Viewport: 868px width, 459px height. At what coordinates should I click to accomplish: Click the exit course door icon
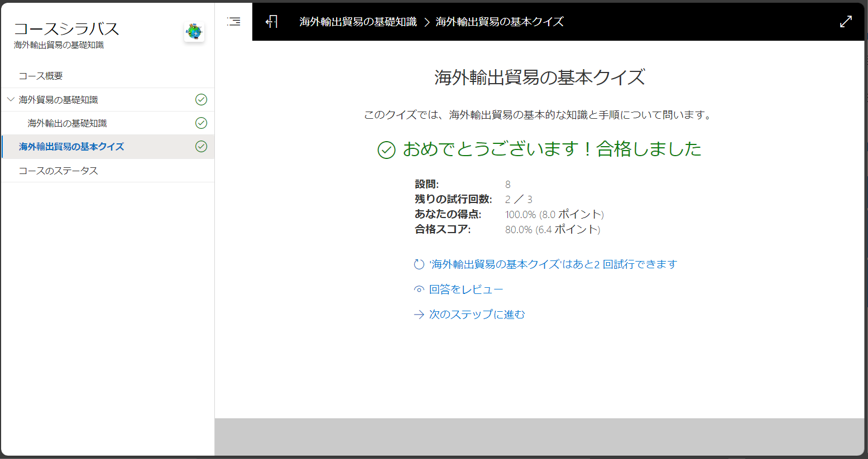pos(272,22)
